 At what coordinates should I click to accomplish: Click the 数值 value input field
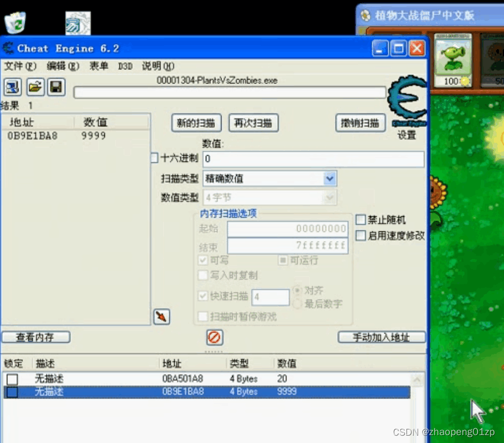pos(313,159)
